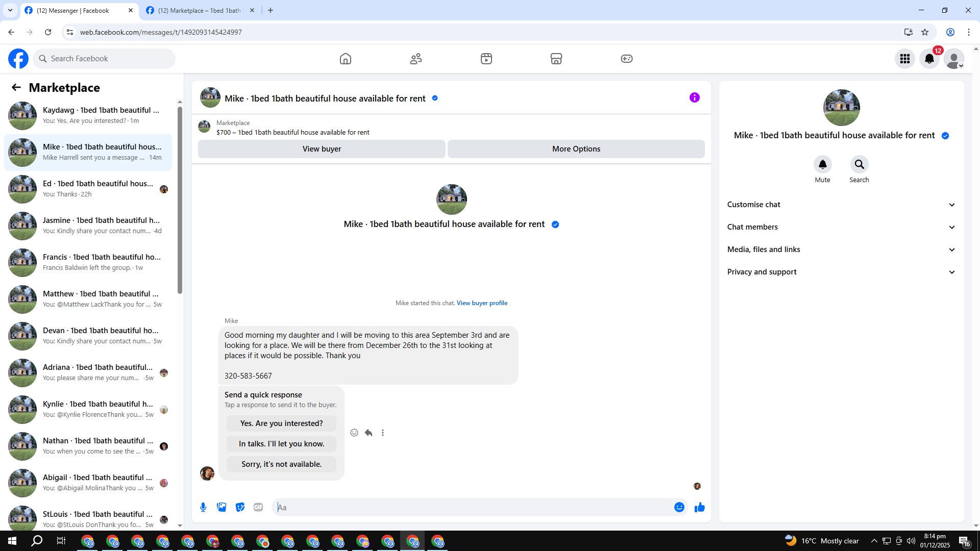Open Devan conversation in chat list
This screenshot has width=980, height=551.
coord(88,336)
